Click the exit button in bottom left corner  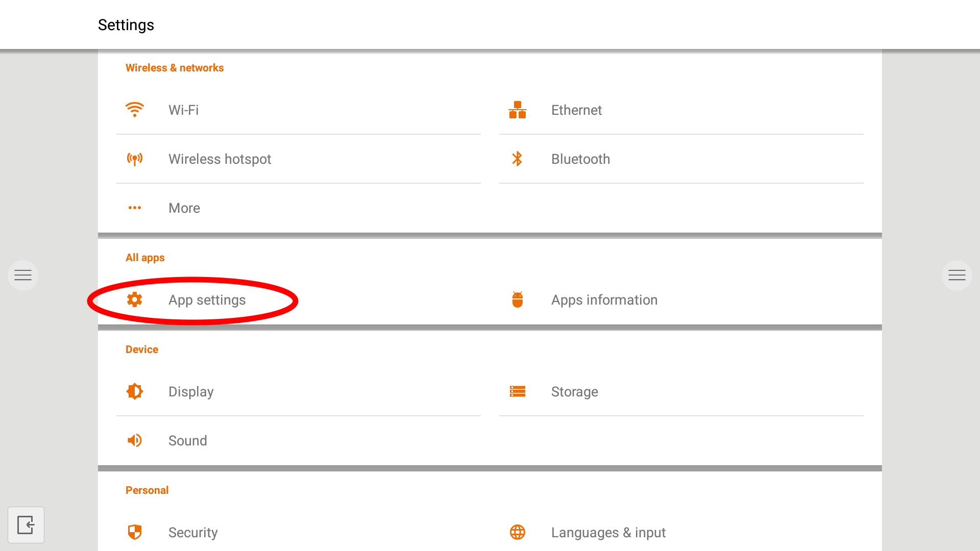click(26, 524)
